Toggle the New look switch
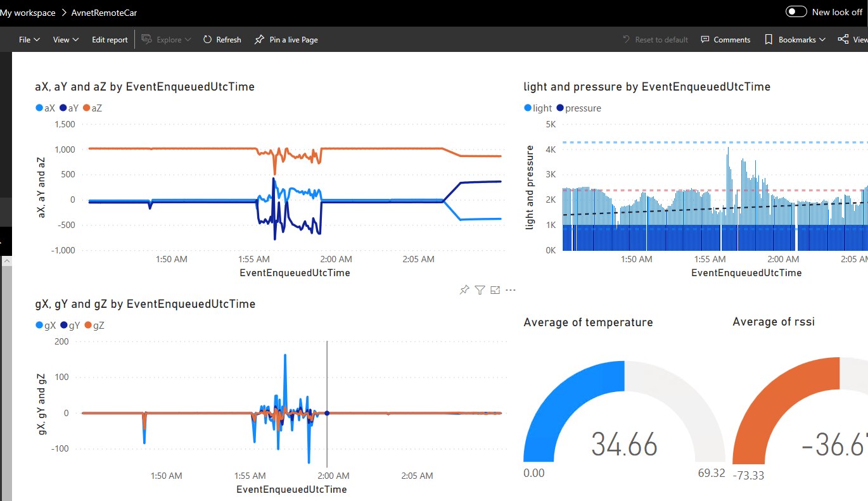This screenshot has width=868, height=501. [796, 12]
